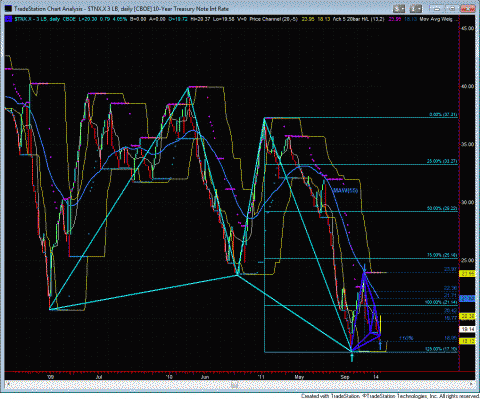The image size is (480, 399).
Task: Click the O=19.72 open value
Action: (179, 19)
